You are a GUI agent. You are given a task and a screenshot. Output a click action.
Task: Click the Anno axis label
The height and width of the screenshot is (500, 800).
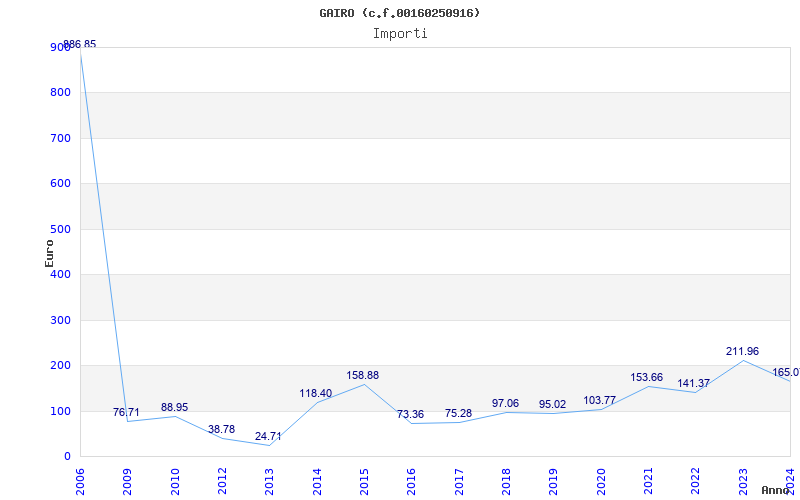point(776,490)
